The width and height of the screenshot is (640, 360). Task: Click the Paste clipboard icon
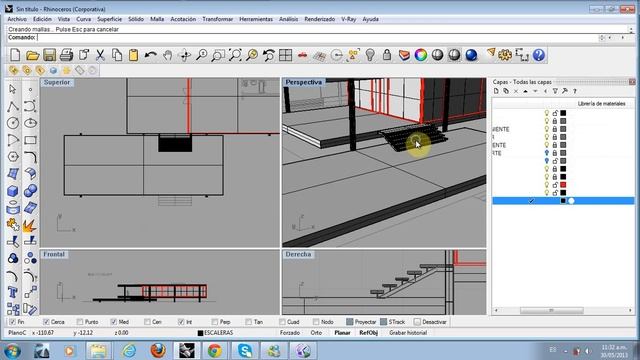[x=133, y=55]
